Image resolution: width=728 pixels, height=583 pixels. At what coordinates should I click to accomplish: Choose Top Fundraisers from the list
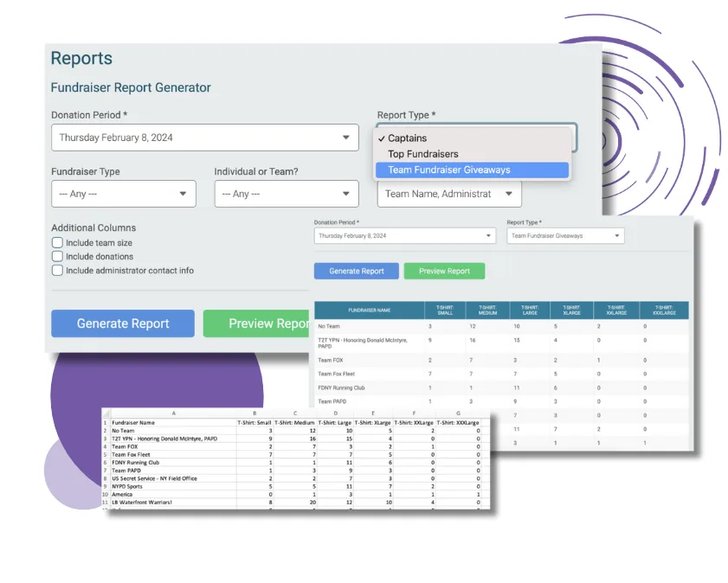[422, 154]
